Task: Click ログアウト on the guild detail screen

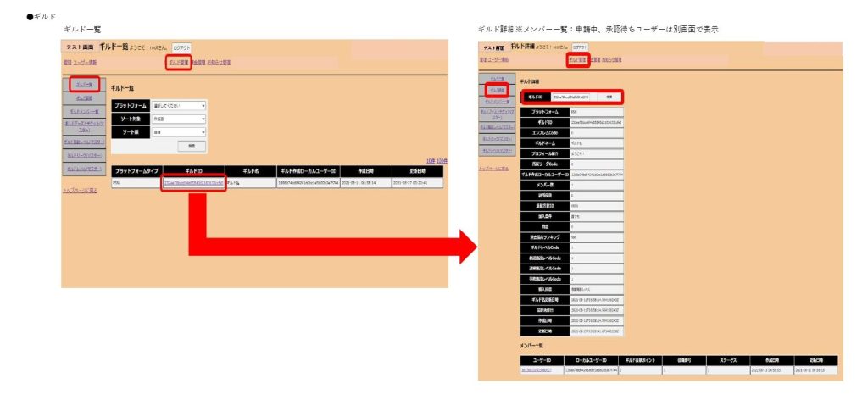Action: (x=581, y=47)
